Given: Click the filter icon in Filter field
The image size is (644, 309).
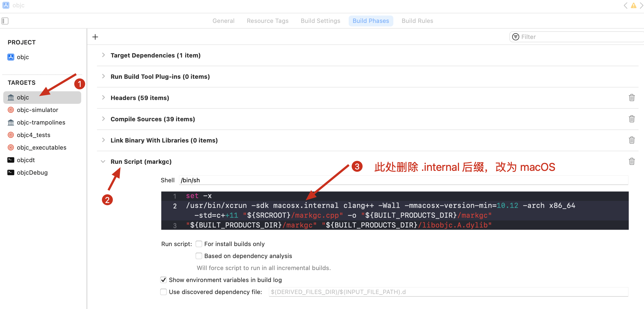Looking at the screenshot, I should [x=515, y=37].
